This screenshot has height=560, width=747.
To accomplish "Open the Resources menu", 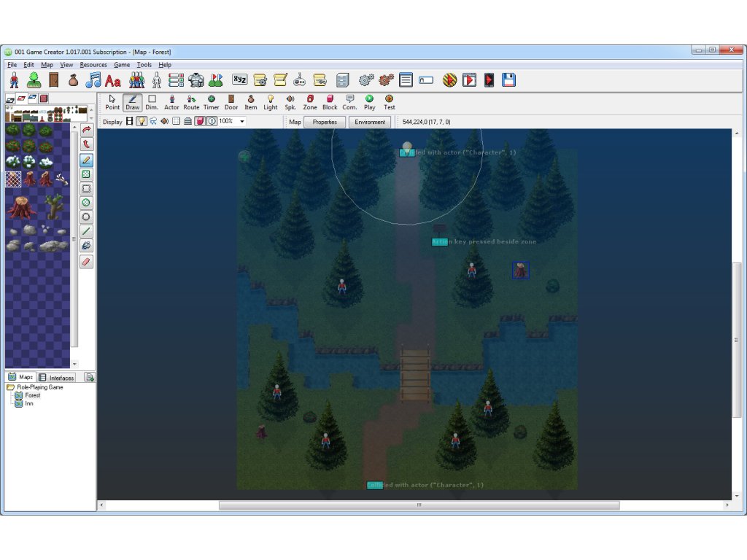I will (x=93, y=65).
